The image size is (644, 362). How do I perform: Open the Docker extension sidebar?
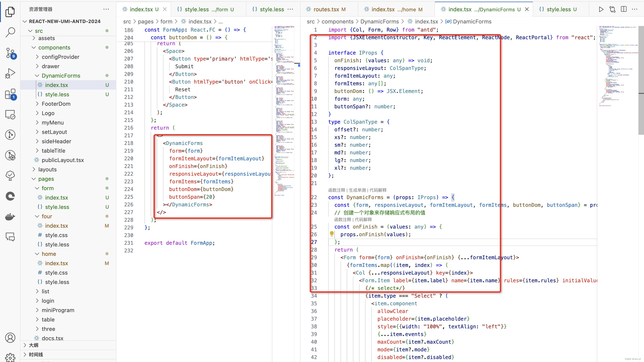(10, 217)
